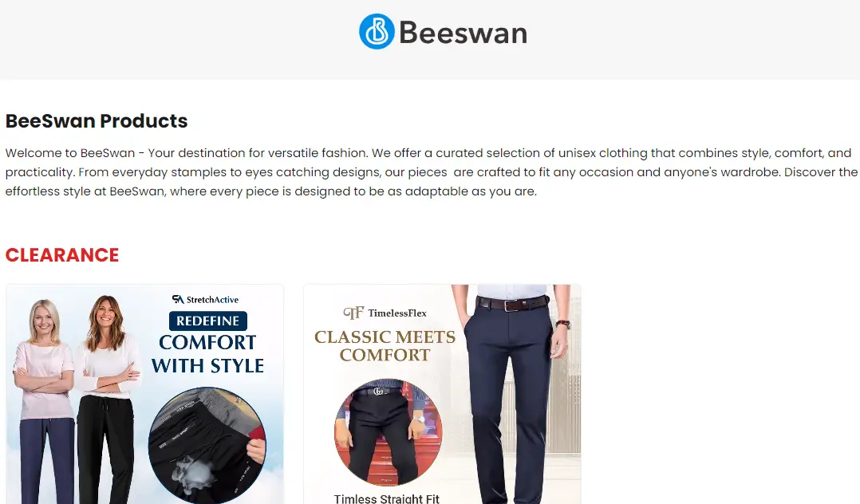
Task: Click the StretchActive brand logo icon
Action: pos(178,299)
